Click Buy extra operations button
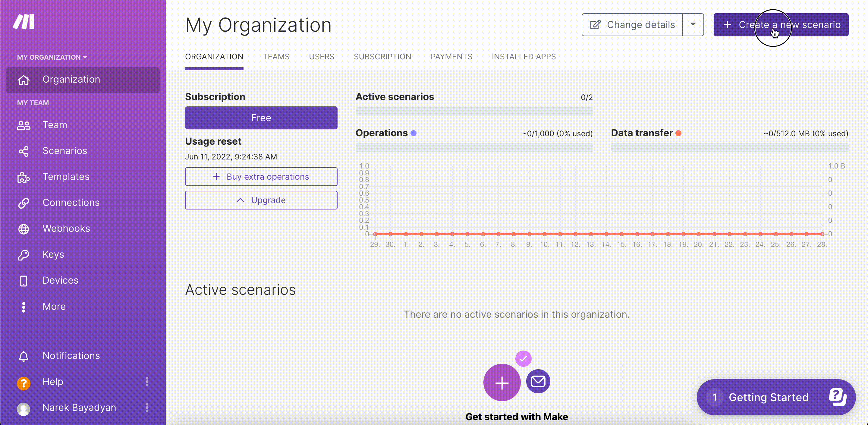Image resolution: width=868 pixels, height=425 pixels. (261, 177)
